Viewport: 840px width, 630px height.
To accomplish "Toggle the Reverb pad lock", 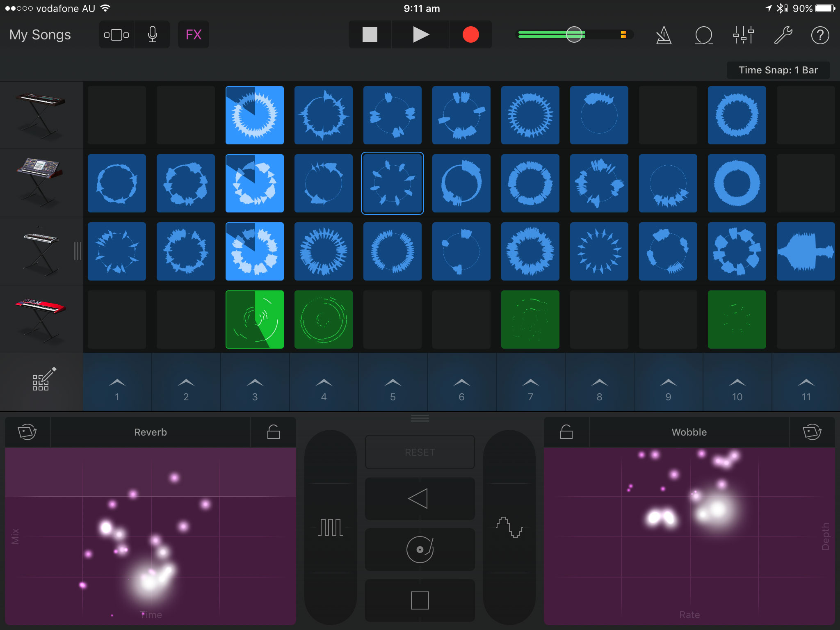I will click(273, 432).
